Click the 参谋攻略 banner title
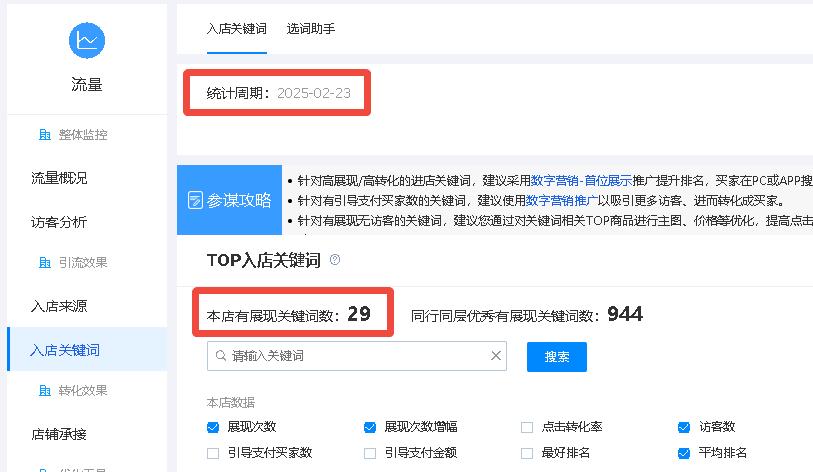Viewport: 813px width, 472px height. pyautogui.click(x=239, y=200)
